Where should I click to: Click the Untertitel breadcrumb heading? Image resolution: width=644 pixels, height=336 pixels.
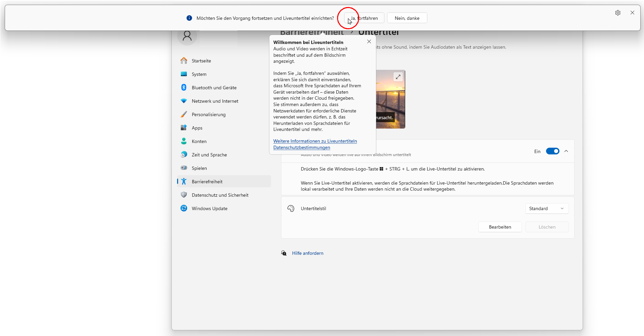pyautogui.click(x=378, y=33)
